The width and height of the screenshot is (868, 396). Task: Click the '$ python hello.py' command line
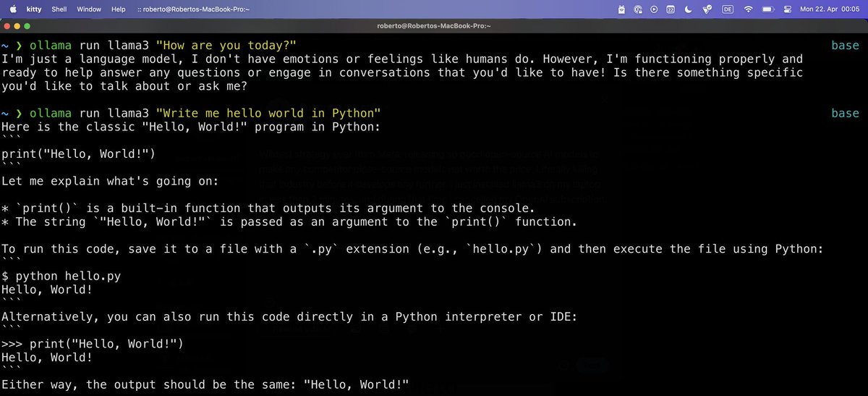(x=61, y=275)
